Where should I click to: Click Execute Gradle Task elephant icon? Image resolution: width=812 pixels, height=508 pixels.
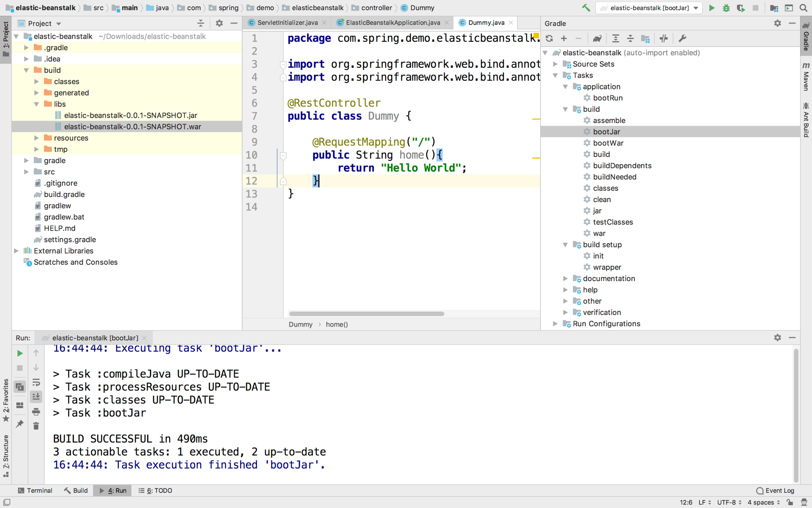coord(597,38)
